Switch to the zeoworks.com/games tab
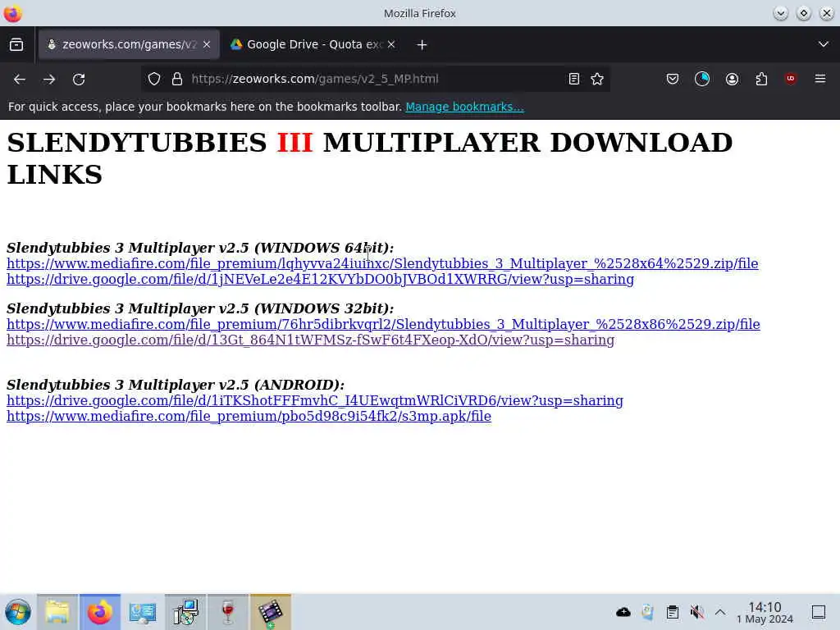Screen dimensions: 840x630 point(129,44)
